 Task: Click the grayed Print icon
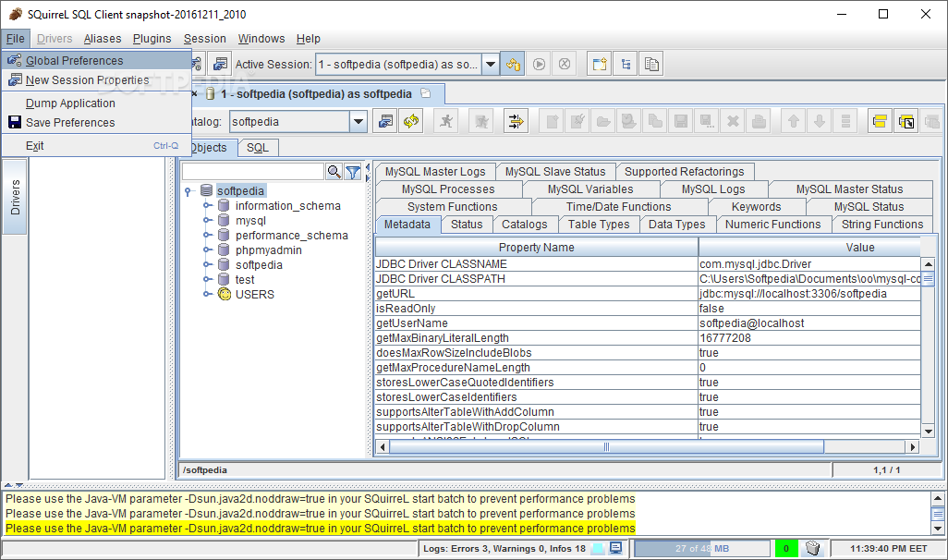(759, 122)
